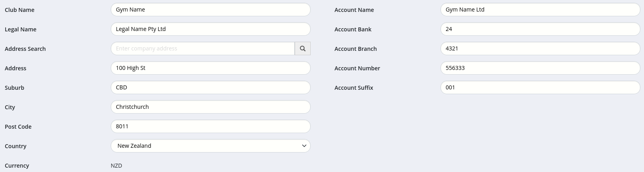Focus the Club Name input field
Image resolution: width=644 pixels, height=172 pixels.
210,10
